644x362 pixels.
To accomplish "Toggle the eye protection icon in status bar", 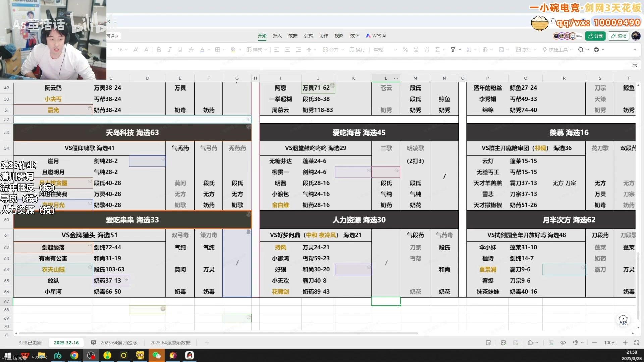I will click(x=563, y=343).
